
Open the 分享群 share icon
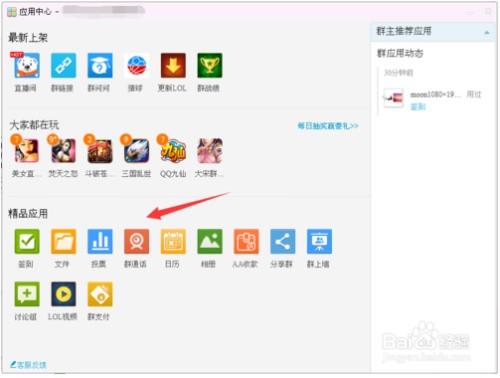pyautogui.click(x=283, y=241)
